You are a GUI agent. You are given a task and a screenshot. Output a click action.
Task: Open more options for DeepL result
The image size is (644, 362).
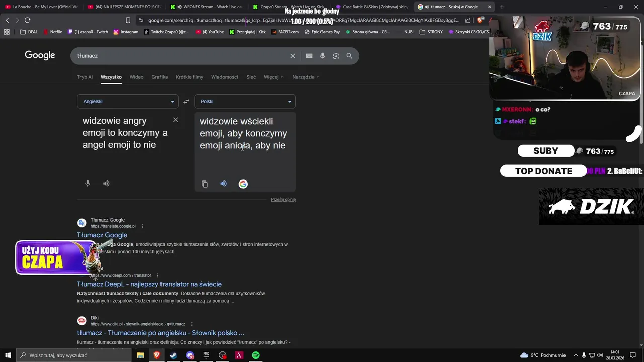(x=158, y=275)
